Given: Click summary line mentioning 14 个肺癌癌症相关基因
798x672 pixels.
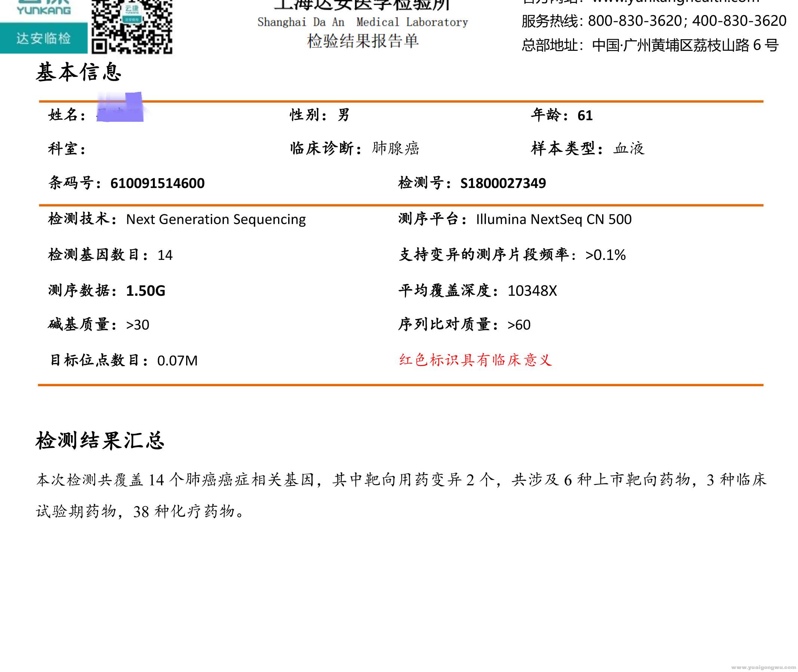Looking at the screenshot, I should tap(401, 480).
